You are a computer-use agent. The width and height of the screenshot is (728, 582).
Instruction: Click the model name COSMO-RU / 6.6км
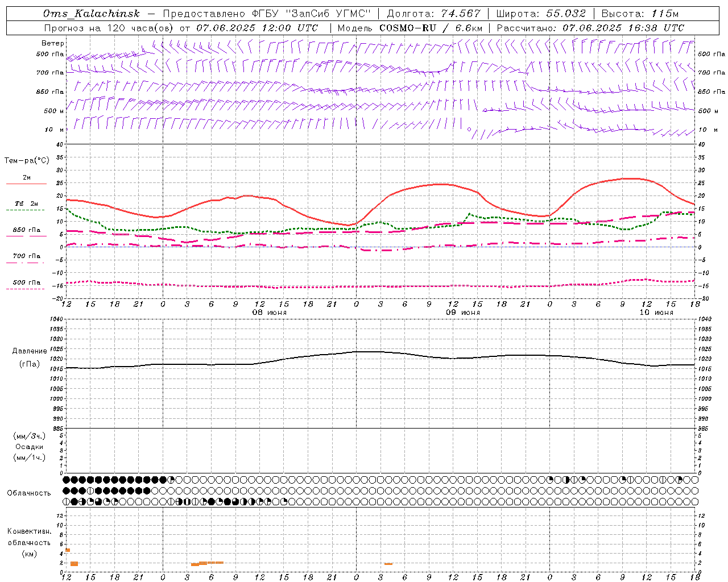pyautogui.click(x=431, y=28)
